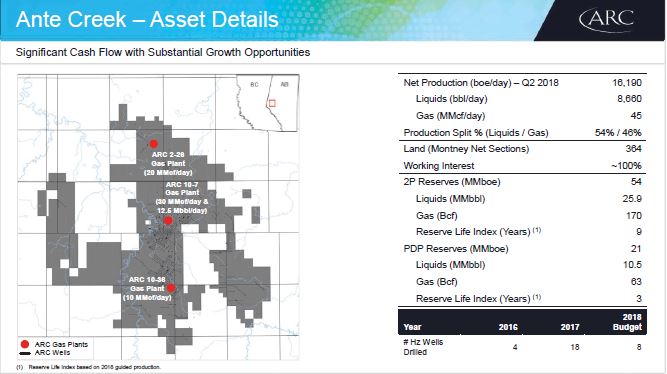The width and height of the screenshot is (667, 374).
Task: Click the value '54% / 46%'
Action: pyautogui.click(x=618, y=133)
